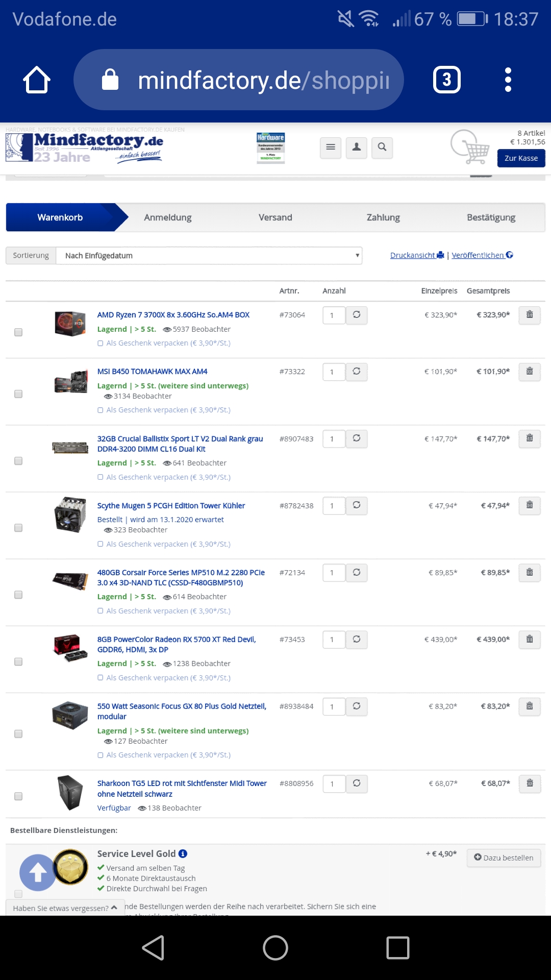Refresh quantity for Crucial Ballistix 32GB

pos(357,438)
